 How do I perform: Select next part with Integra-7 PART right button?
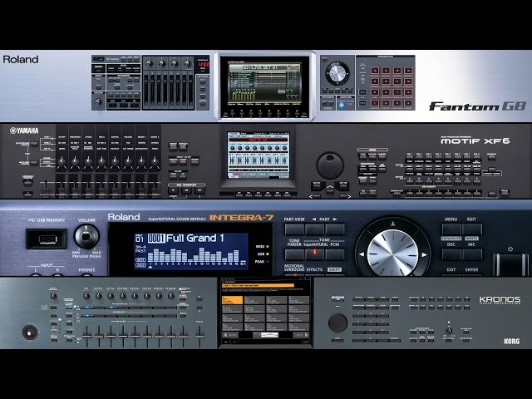(x=334, y=229)
